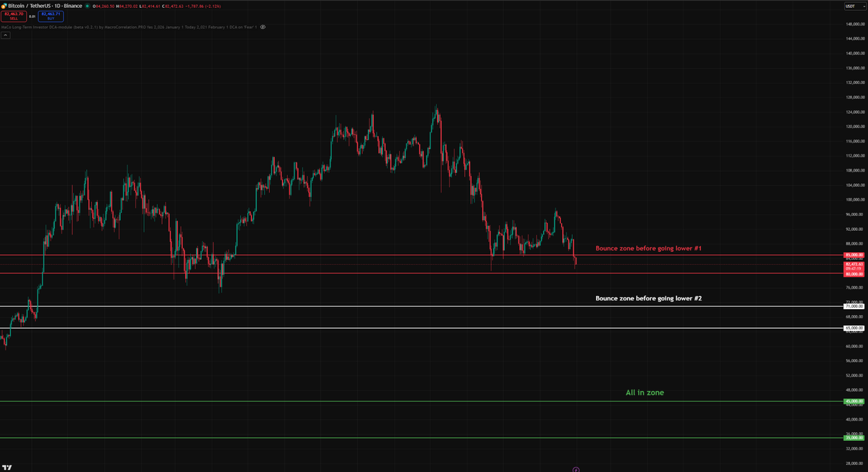Click the blue BUY 82,463.71 button
This screenshot has height=472, width=868.
pos(51,17)
